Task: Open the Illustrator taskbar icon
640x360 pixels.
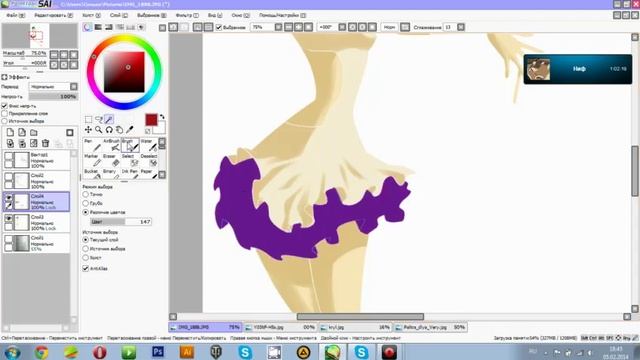Action: 187,351
